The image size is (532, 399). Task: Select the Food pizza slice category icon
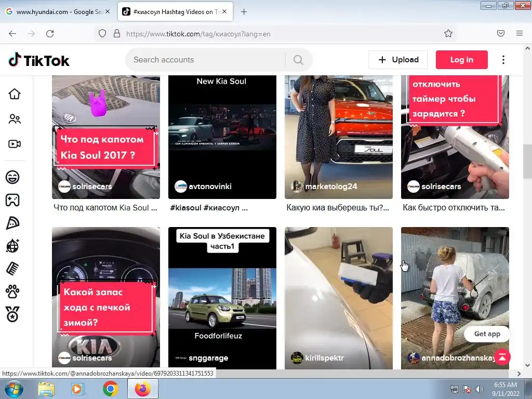pos(12,223)
